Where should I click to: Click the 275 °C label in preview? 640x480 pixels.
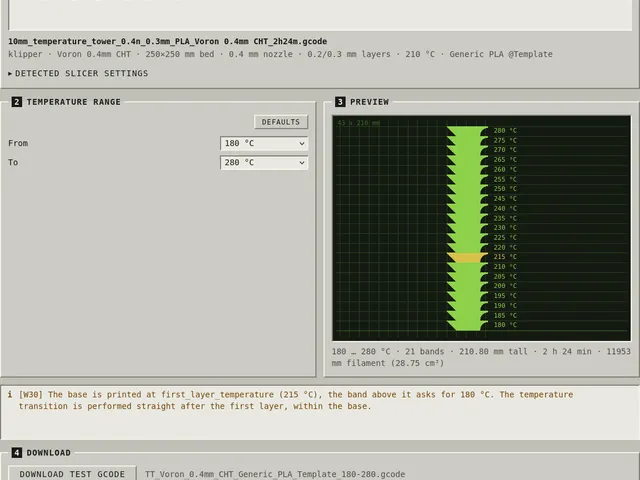505,140
